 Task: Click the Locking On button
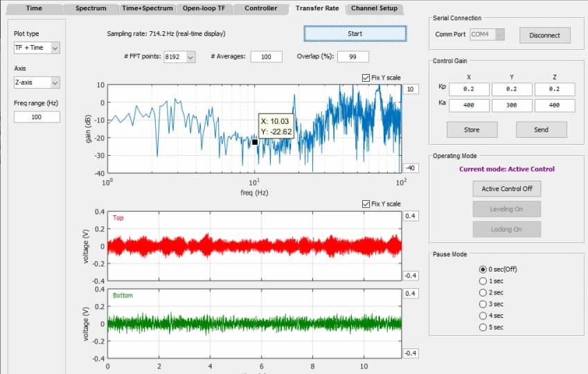(507, 229)
